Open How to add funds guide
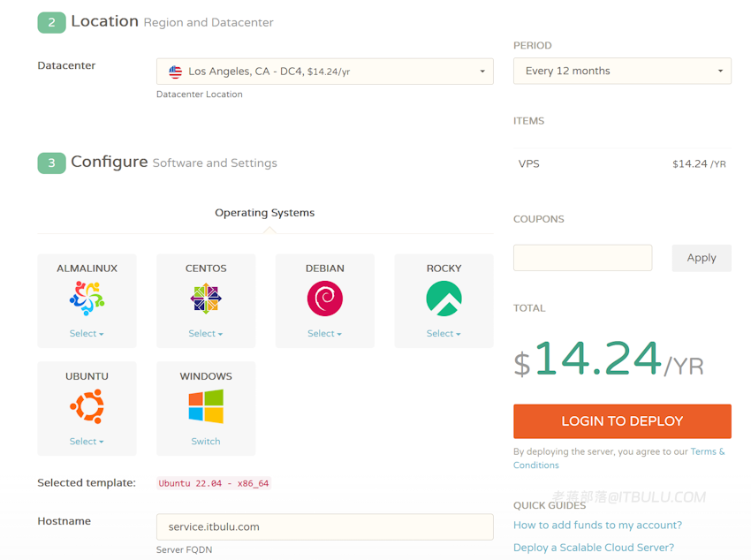This screenshot has width=751, height=560. point(598,525)
